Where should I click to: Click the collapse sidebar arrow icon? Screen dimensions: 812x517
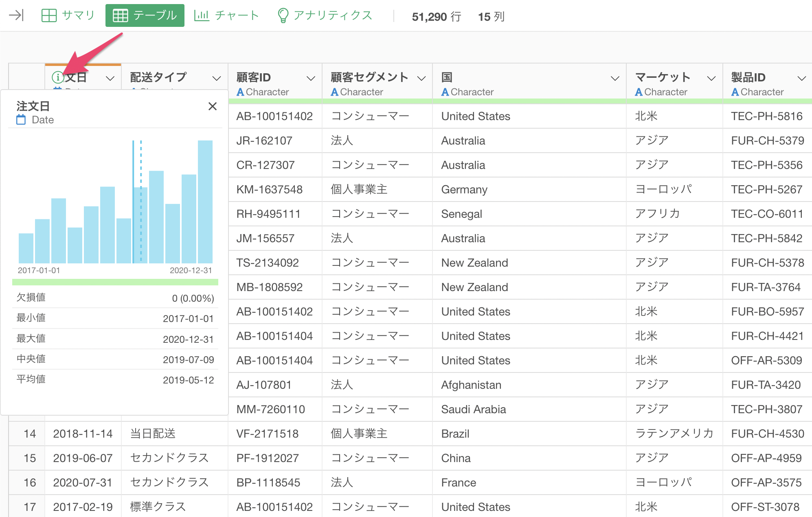pos(16,15)
